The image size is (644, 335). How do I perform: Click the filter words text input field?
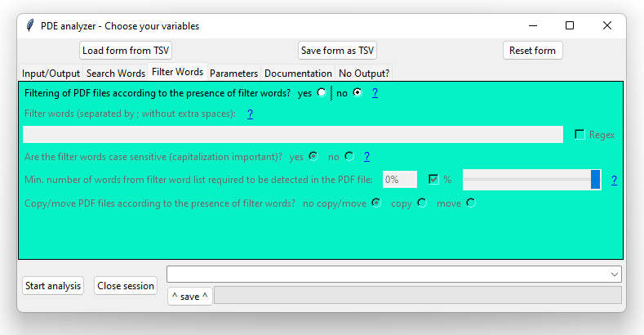(x=292, y=135)
